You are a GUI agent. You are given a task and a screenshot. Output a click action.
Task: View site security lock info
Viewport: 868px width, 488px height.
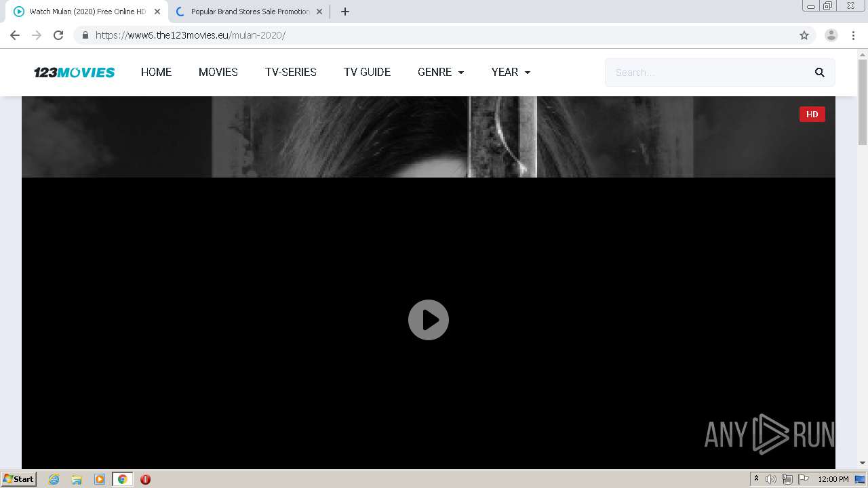(85, 35)
